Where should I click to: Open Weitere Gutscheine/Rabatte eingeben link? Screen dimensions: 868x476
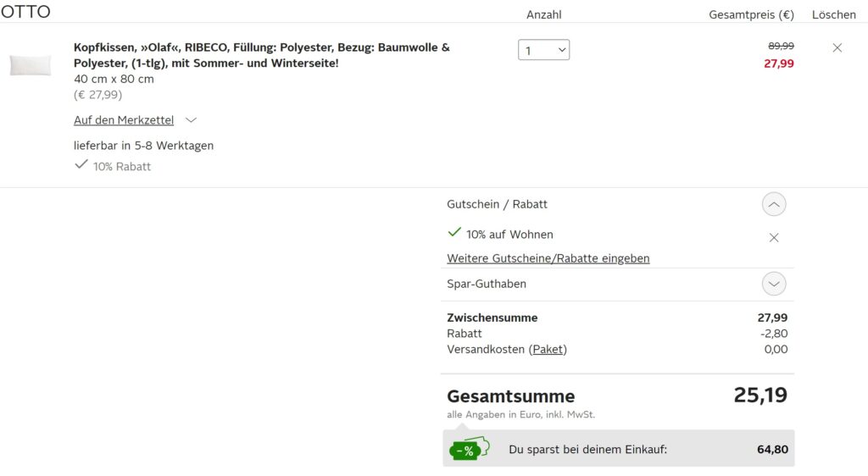tap(548, 258)
